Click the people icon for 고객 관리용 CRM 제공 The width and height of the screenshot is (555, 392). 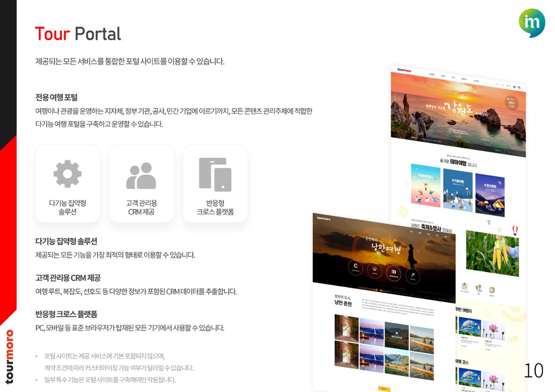tap(141, 175)
